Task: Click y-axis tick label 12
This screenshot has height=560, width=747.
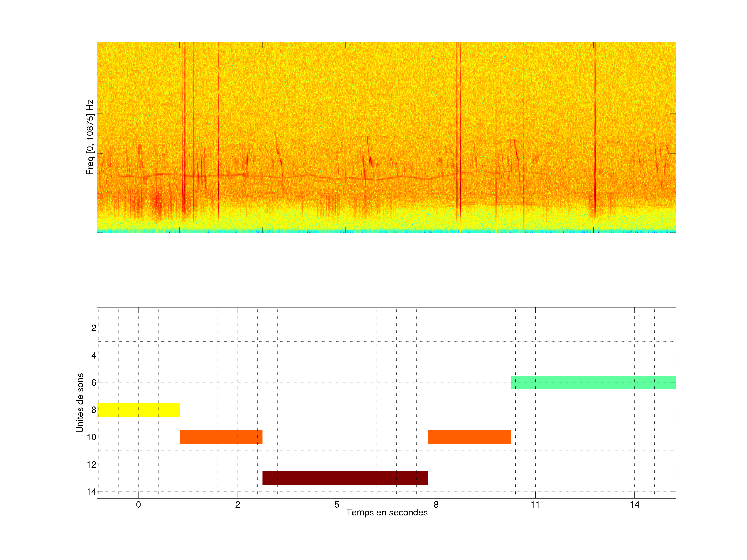Action: click(92, 465)
